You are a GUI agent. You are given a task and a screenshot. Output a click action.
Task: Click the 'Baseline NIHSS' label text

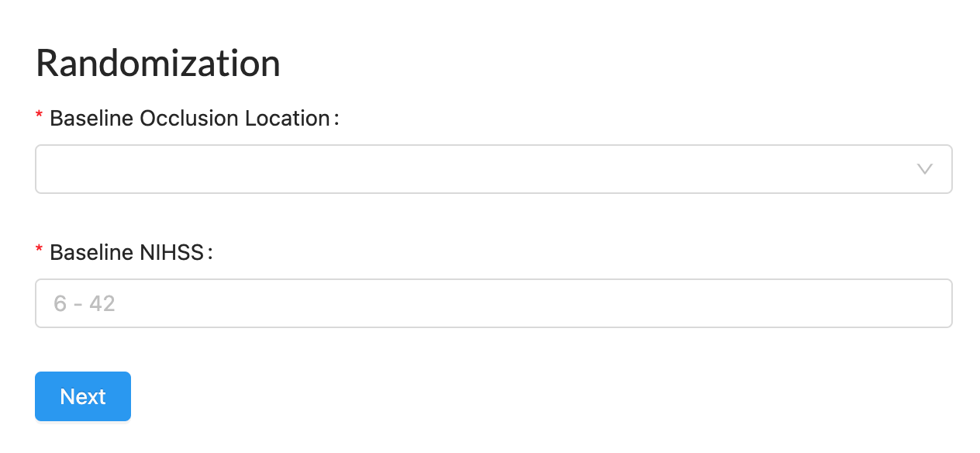pos(127,252)
